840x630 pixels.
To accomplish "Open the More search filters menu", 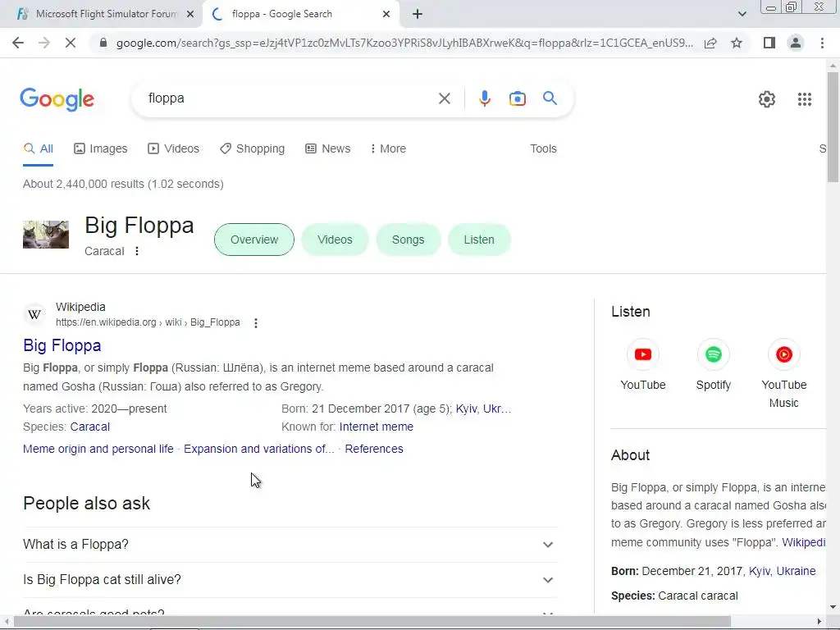I will pos(388,149).
